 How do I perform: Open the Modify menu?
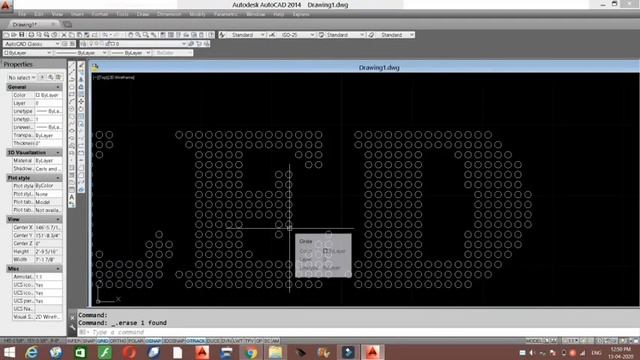[198, 14]
